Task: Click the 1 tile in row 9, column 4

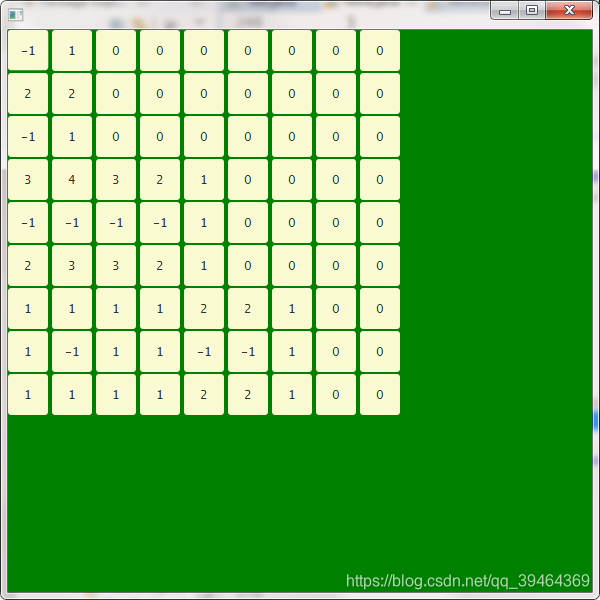Action: (x=160, y=395)
